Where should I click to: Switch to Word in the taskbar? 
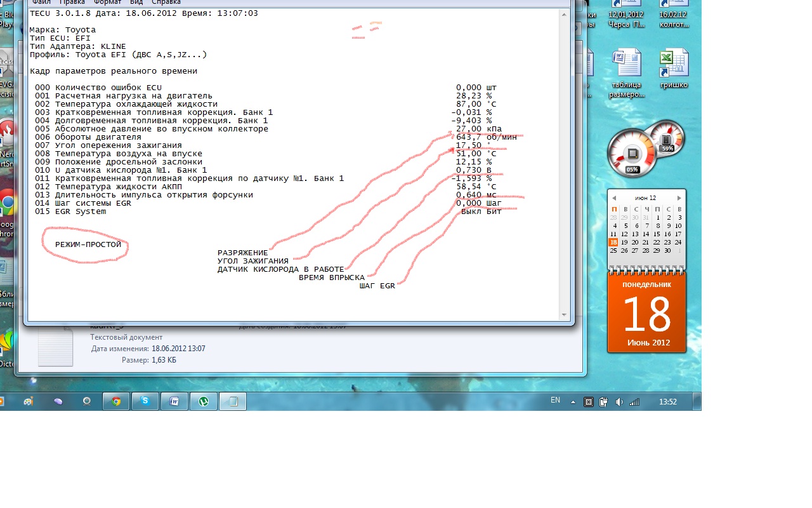tap(174, 401)
